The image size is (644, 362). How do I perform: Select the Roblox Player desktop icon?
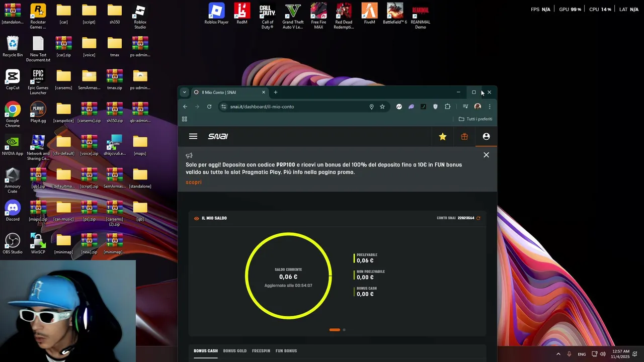[x=216, y=14]
